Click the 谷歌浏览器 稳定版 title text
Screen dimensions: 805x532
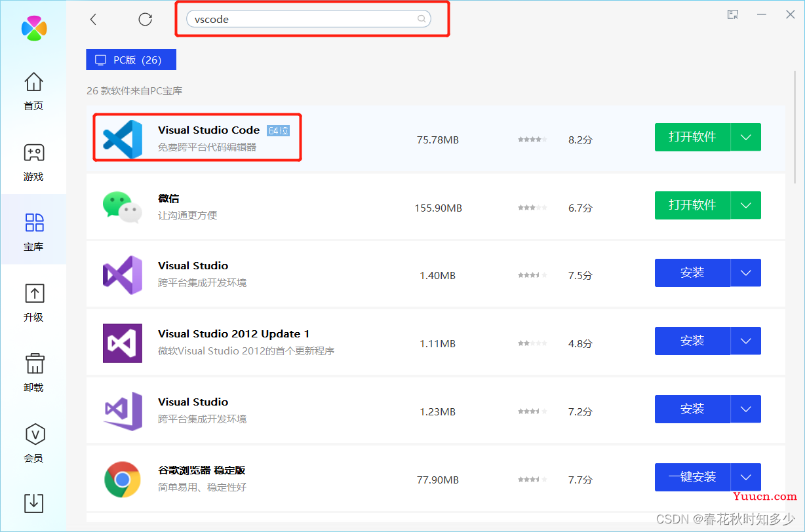[202, 470]
